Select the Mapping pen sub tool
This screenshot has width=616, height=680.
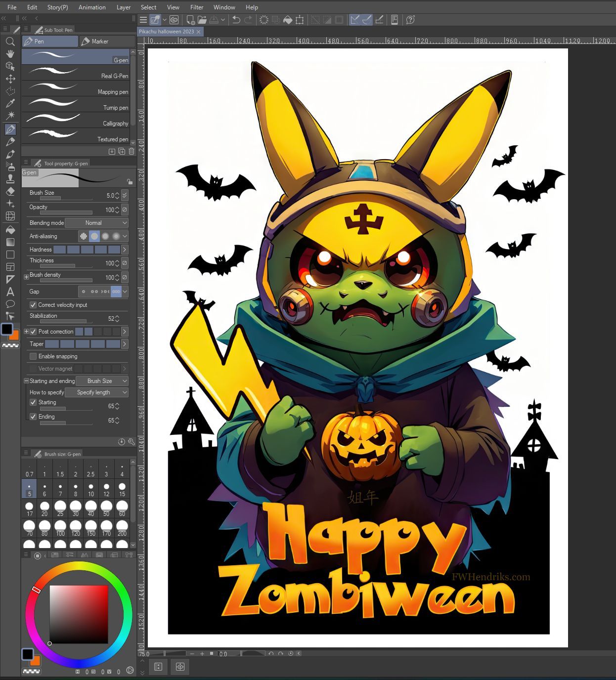[x=76, y=89]
